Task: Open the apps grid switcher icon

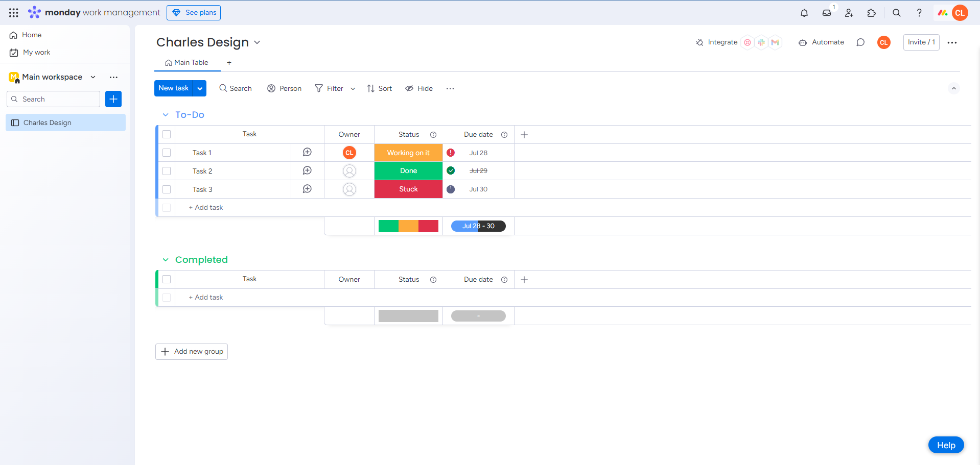Action: click(x=14, y=13)
